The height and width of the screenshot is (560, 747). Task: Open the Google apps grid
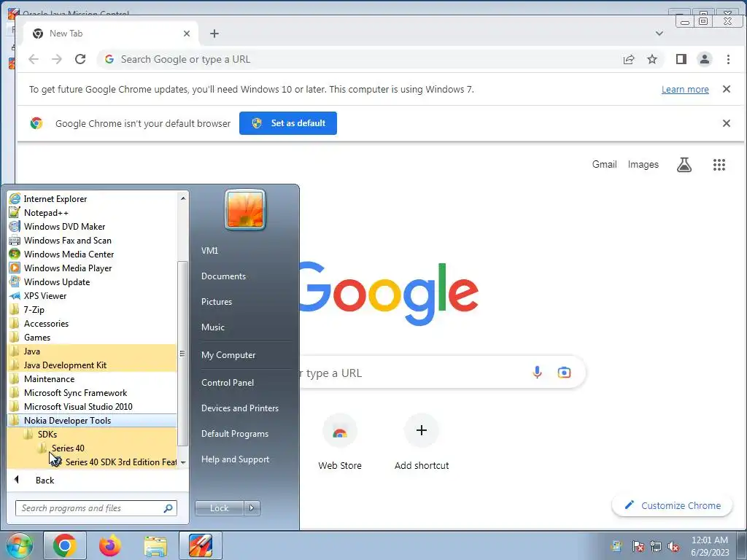719,165
